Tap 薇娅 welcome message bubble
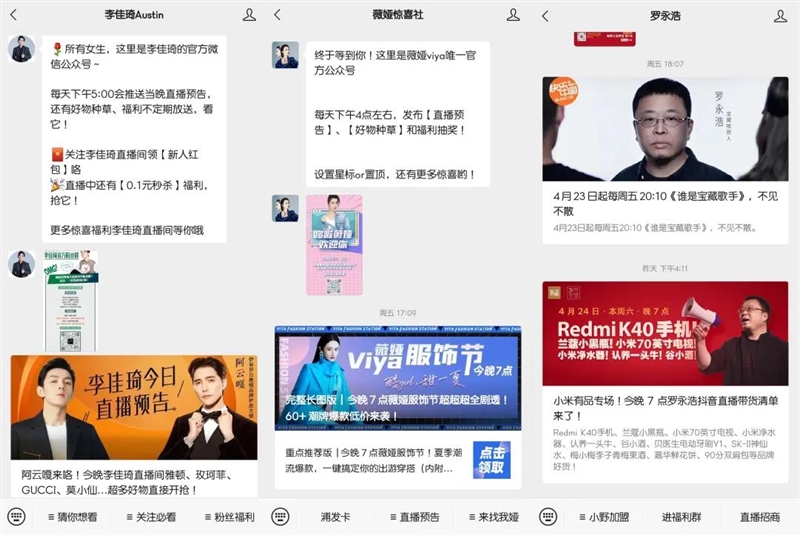Screen dimensions: 800x535 click(x=398, y=114)
